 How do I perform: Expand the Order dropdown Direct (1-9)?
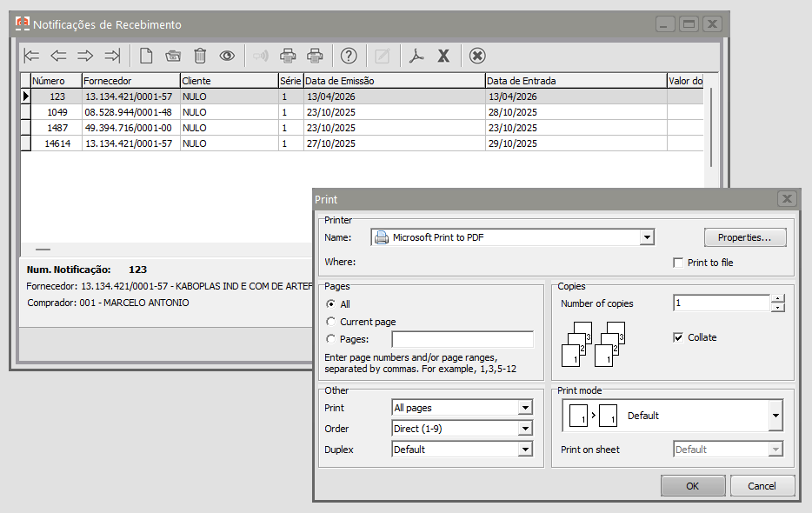525,429
